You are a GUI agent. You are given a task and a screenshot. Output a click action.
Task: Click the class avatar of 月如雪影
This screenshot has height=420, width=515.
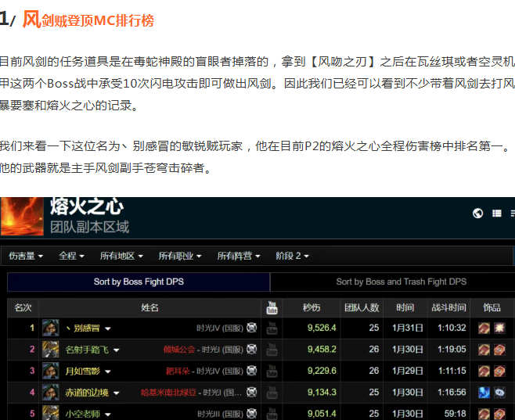(51, 371)
